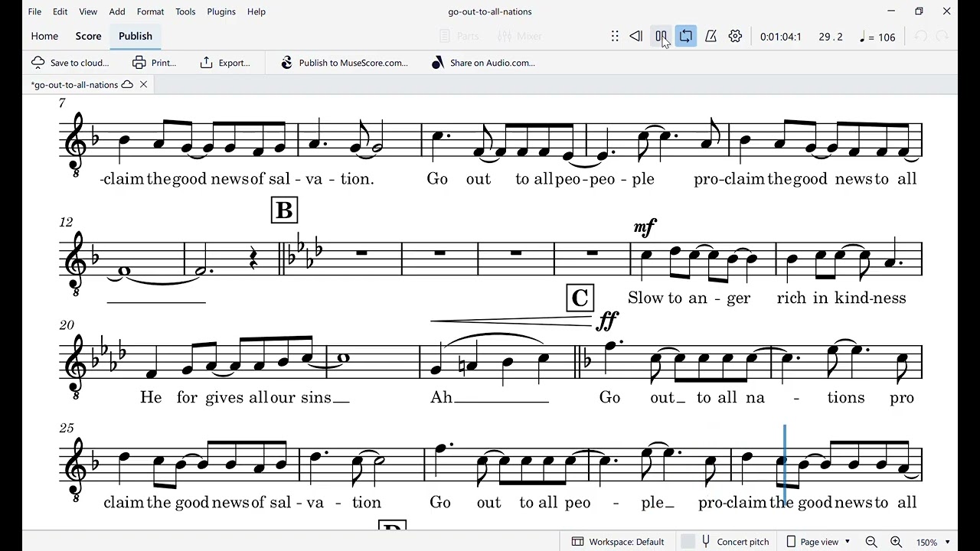Zoom in using the plus magnifier
Screen dimensions: 980x551
(x=896, y=542)
